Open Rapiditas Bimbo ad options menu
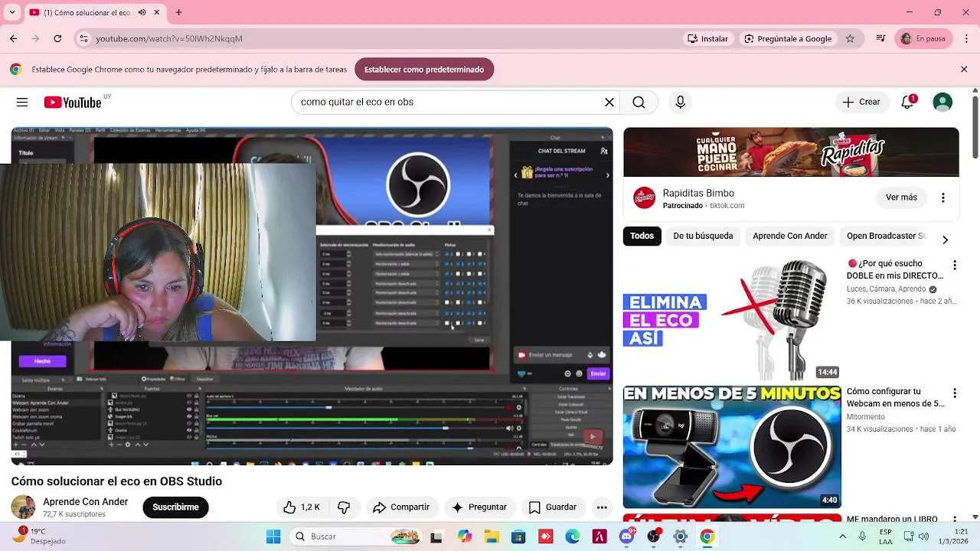Viewport: 980px width, 551px height. 943,197
